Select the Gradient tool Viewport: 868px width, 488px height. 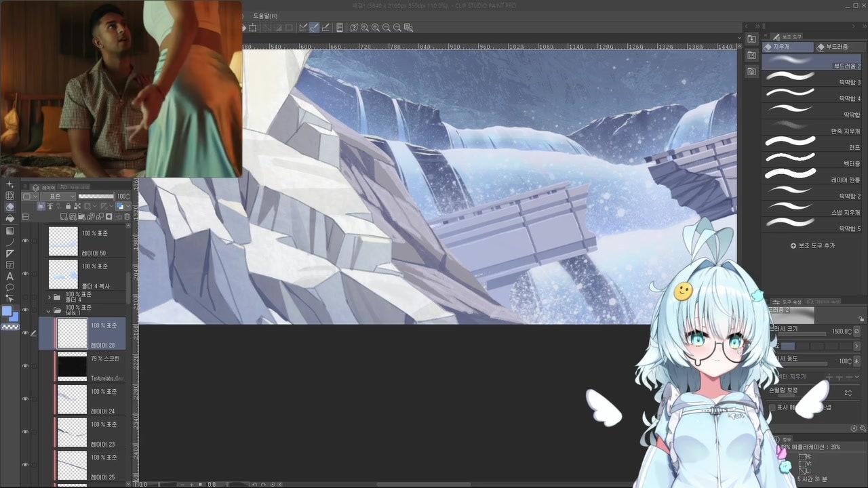click(10, 230)
